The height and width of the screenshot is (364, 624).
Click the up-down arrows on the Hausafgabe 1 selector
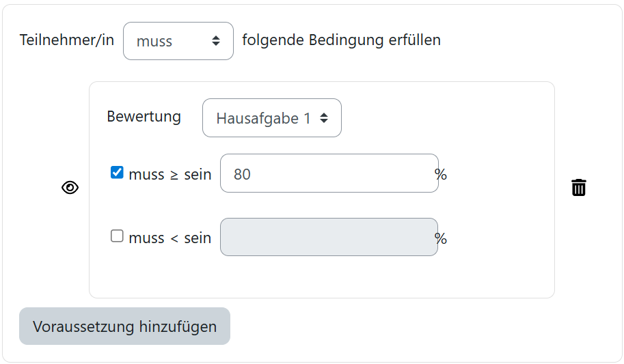coord(324,118)
